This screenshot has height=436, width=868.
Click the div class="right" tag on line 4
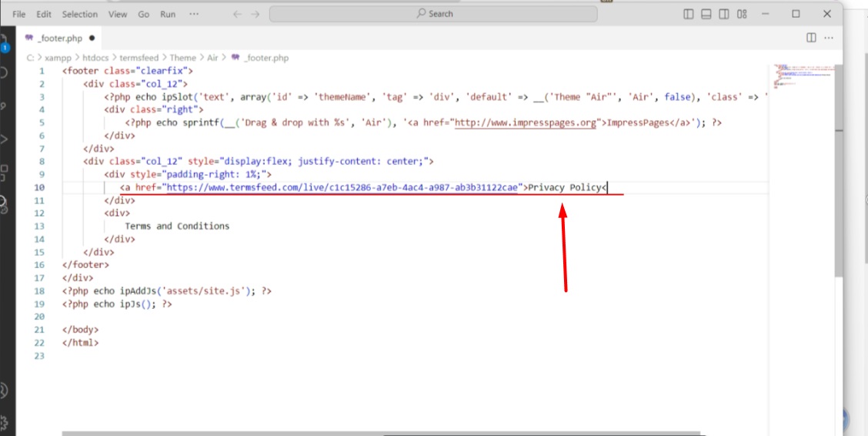coord(153,109)
